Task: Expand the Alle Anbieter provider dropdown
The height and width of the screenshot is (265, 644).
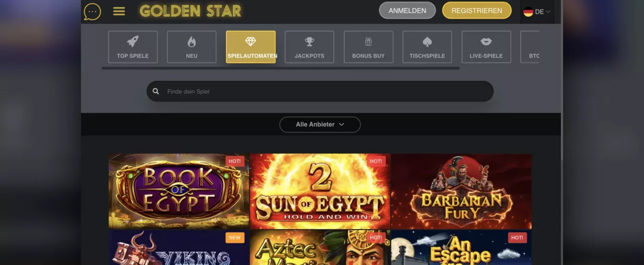Action: click(x=320, y=124)
